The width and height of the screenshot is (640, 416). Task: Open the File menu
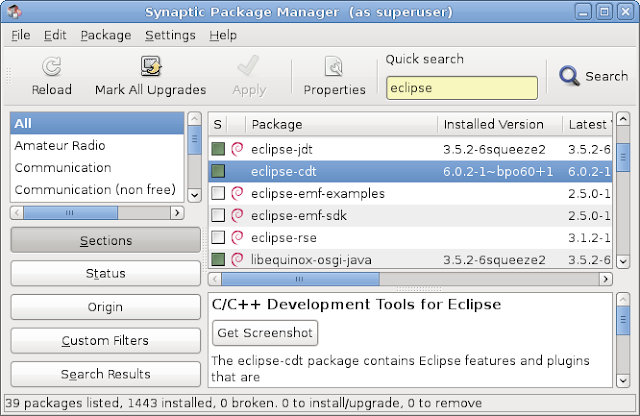[x=20, y=35]
